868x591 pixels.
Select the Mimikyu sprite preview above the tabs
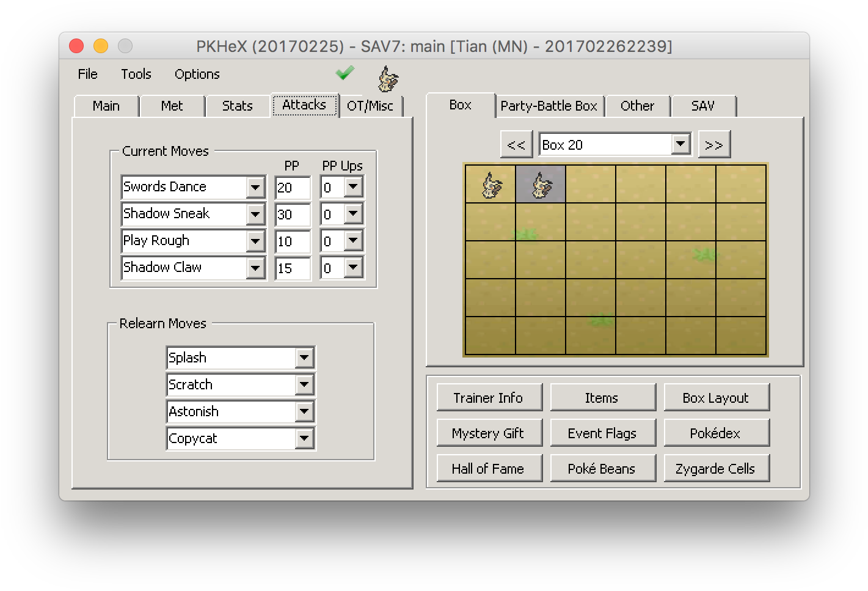coord(388,79)
